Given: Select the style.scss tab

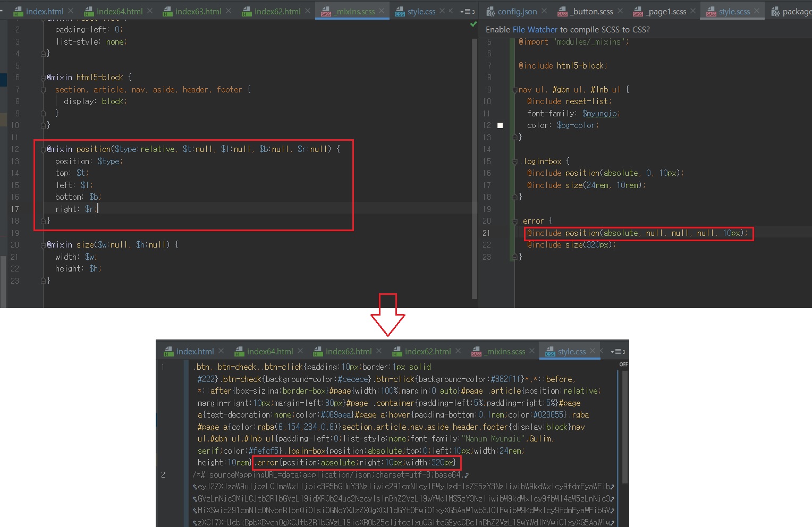Looking at the screenshot, I should point(734,11).
